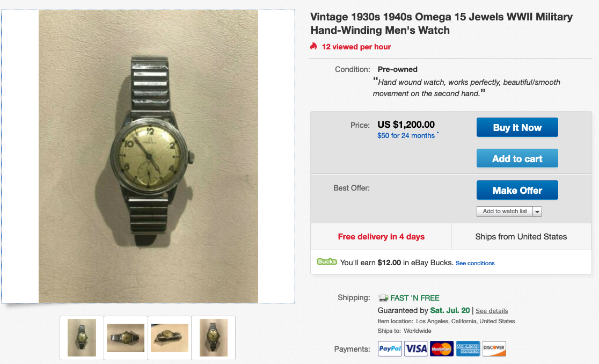The image size is (599, 364).
Task: Open the shipping See details link
Action: (x=492, y=311)
